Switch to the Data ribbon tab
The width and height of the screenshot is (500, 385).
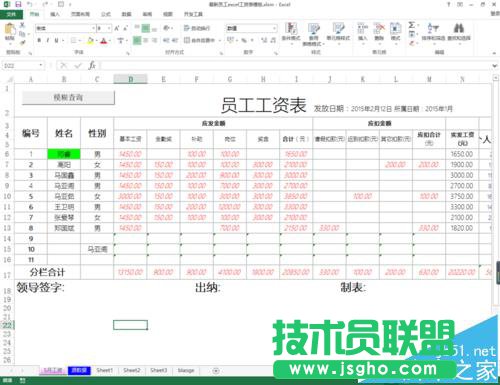click(x=126, y=14)
